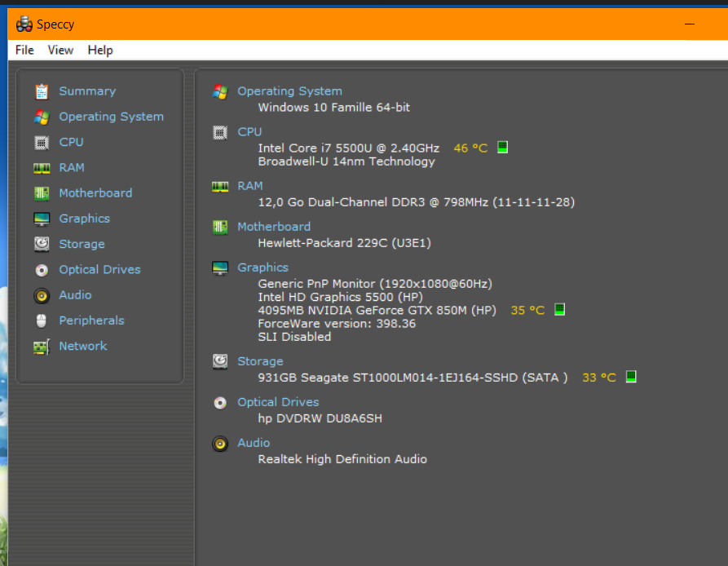
Task: Click the RAM heading link in summary
Action: coord(250,186)
